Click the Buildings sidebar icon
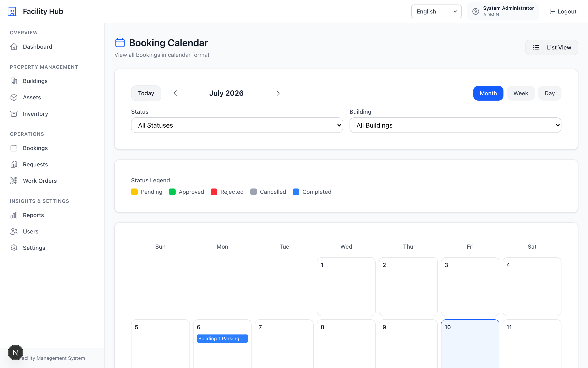Image resolution: width=588 pixels, height=368 pixels. pyautogui.click(x=14, y=81)
